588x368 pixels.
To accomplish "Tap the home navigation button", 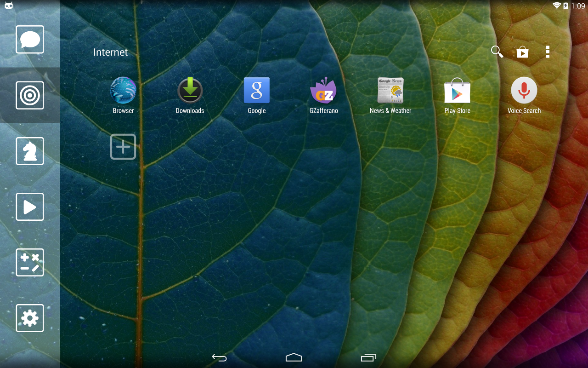I will 294,357.
